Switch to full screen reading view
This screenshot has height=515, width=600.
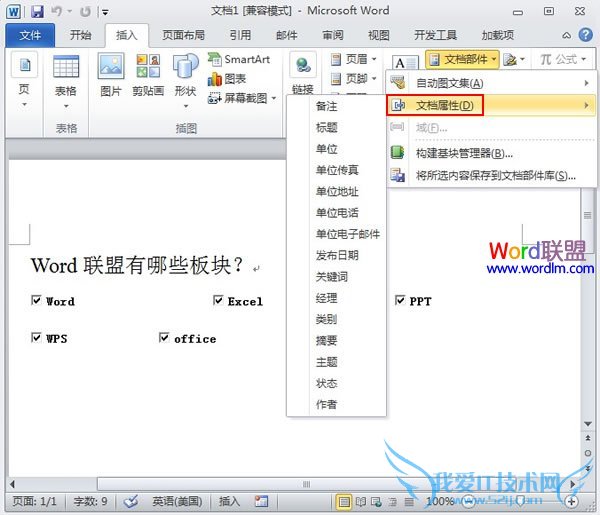360,501
